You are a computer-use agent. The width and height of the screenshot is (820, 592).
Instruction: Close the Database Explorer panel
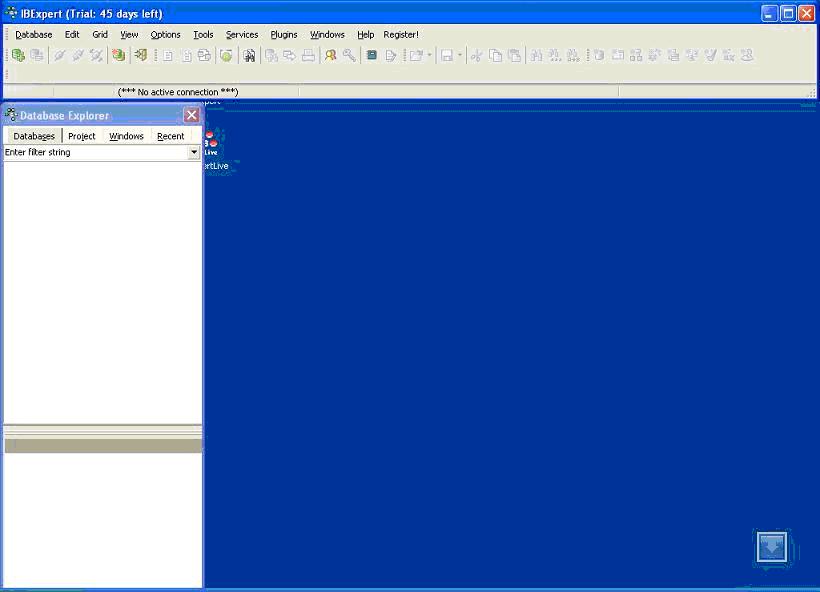tap(192, 115)
